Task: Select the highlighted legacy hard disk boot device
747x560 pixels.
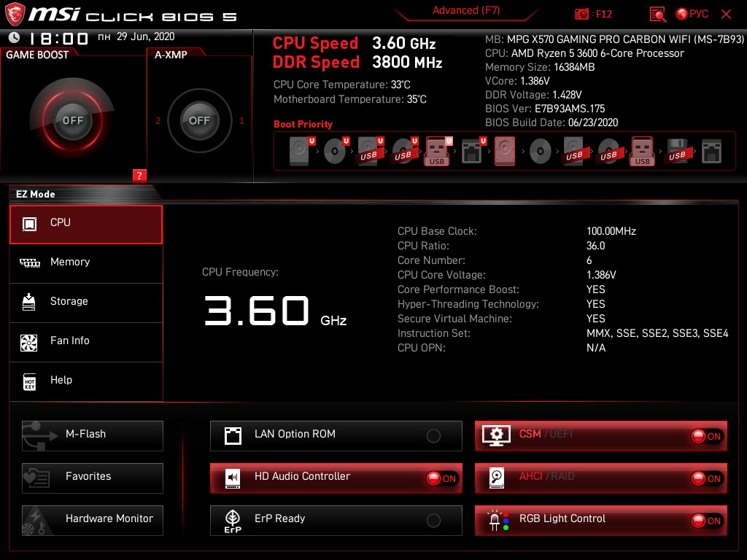Action: [505, 152]
